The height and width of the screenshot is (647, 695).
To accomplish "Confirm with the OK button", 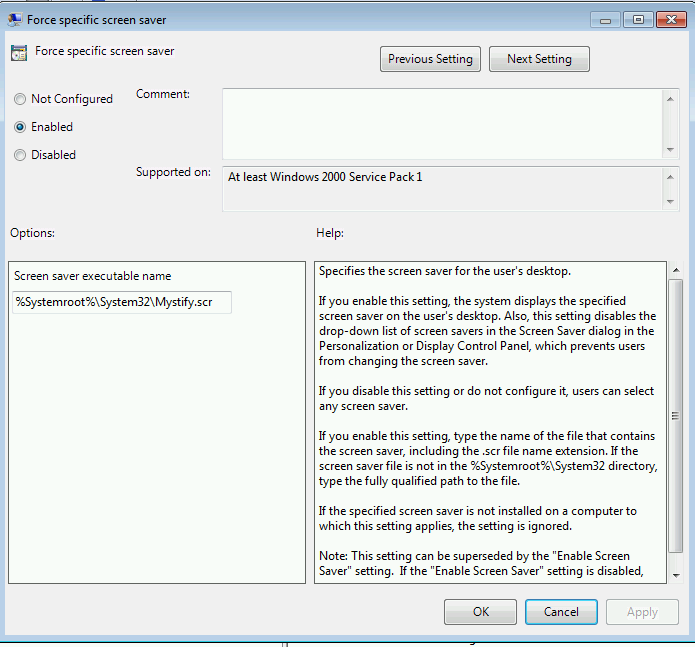I will point(480,612).
